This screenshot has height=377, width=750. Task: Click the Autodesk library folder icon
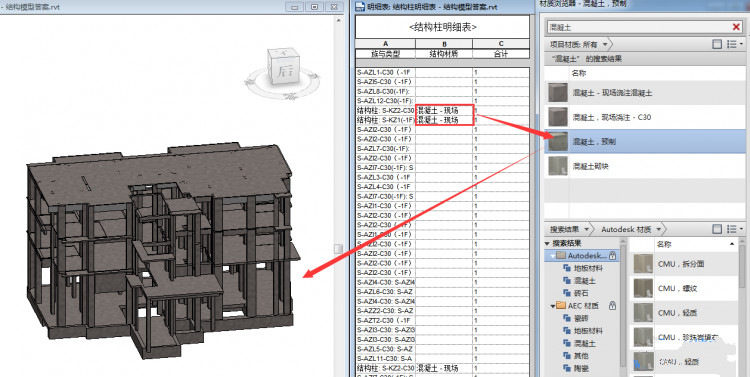[x=561, y=256]
